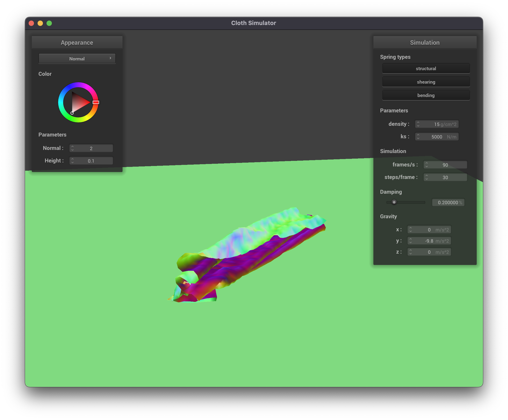The height and width of the screenshot is (420, 508).
Task: Click the Simulation panel title bar
Action: click(x=425, y=42)
